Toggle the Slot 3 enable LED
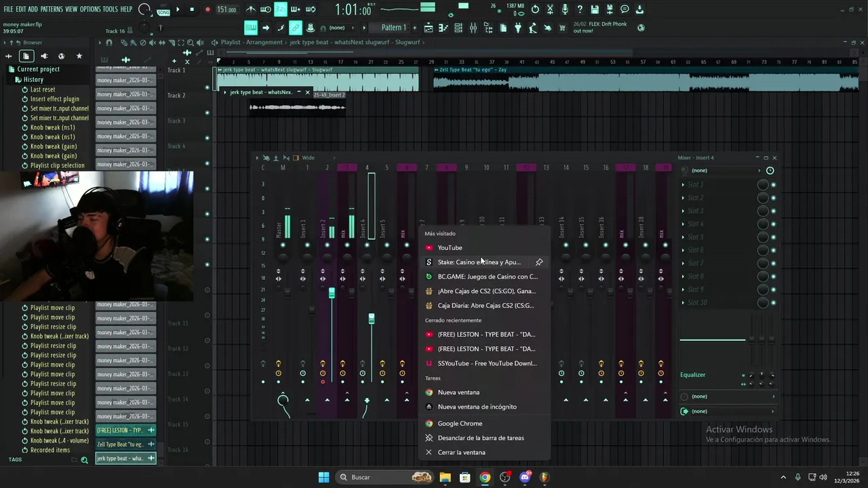 pos(773,211)
